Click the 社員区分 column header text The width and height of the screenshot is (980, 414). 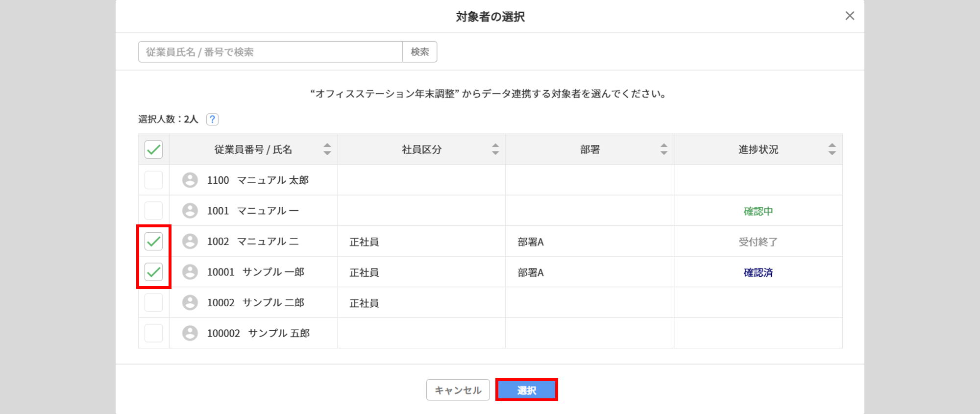click(x=421, y=149)
